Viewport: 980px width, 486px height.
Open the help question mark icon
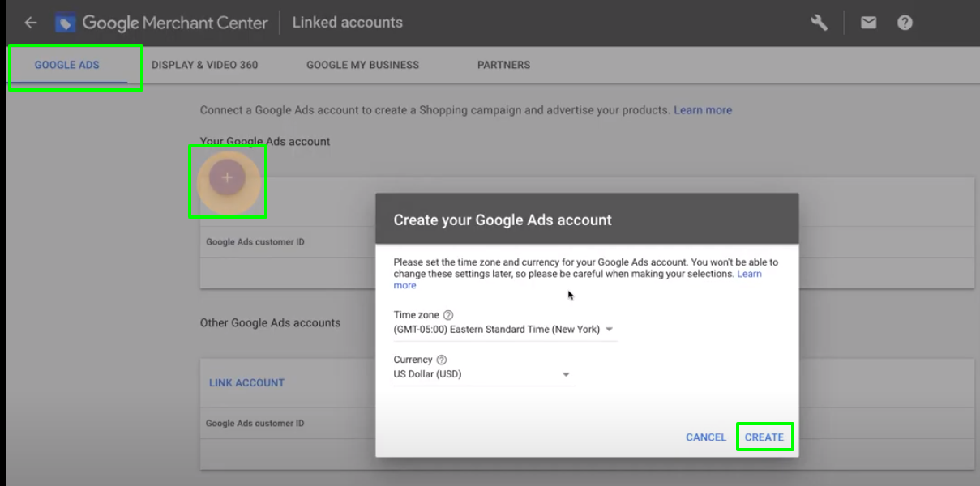905,23
